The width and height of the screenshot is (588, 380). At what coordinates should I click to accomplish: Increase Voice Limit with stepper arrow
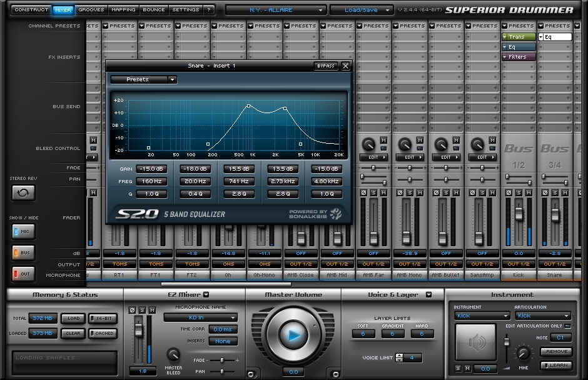(x=399, y=355)
